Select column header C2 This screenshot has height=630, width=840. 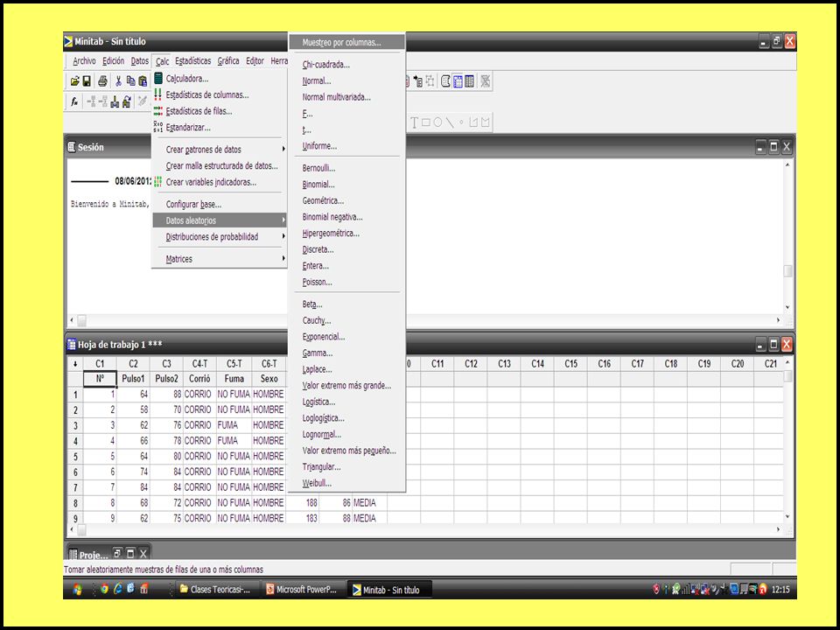(x=133, y=364)
